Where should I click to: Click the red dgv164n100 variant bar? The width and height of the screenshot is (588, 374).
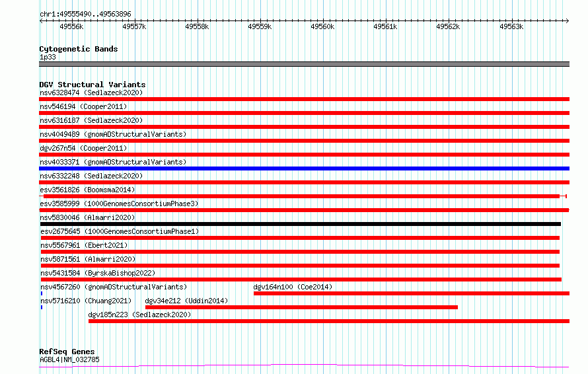point(412,293)
